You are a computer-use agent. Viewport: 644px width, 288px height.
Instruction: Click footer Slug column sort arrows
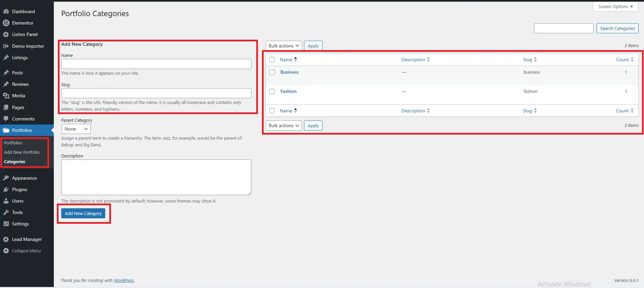pyautogui.click(x=535, y=111)
